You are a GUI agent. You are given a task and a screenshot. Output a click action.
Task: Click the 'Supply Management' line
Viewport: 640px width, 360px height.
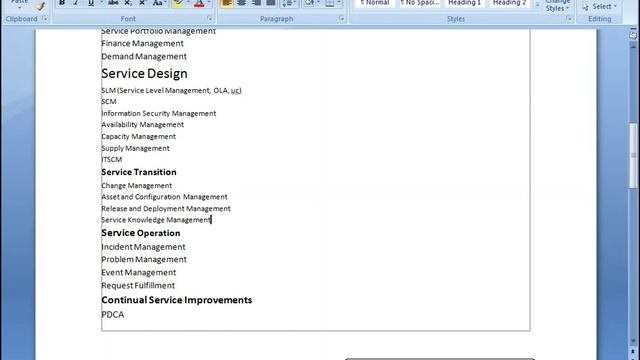tap(136, 148)
